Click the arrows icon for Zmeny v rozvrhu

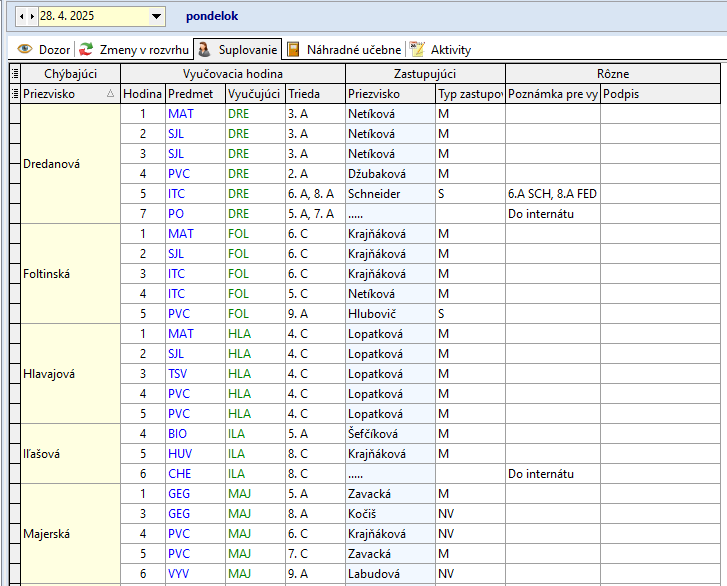coord(87,49)
